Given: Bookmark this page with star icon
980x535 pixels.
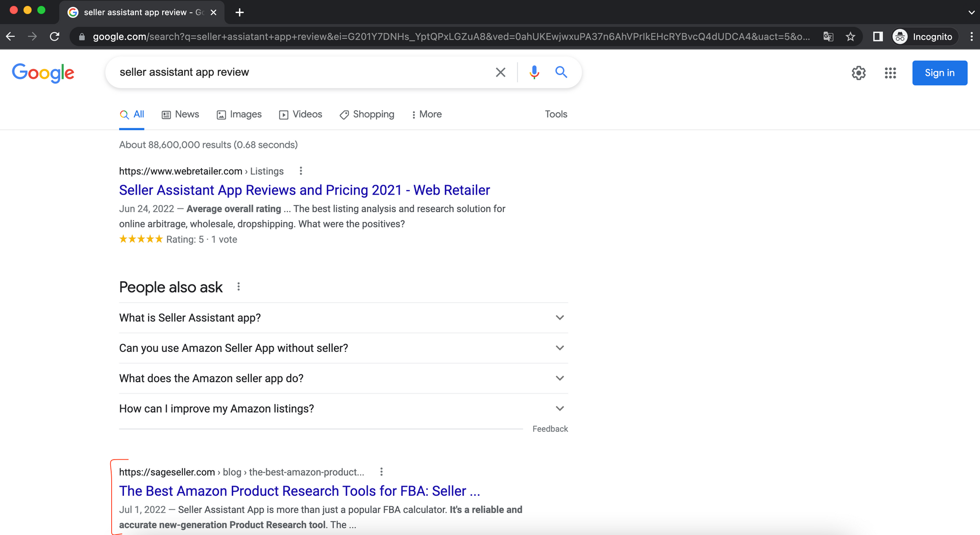Looking at the screenshot, I should [x=851, y=37].
